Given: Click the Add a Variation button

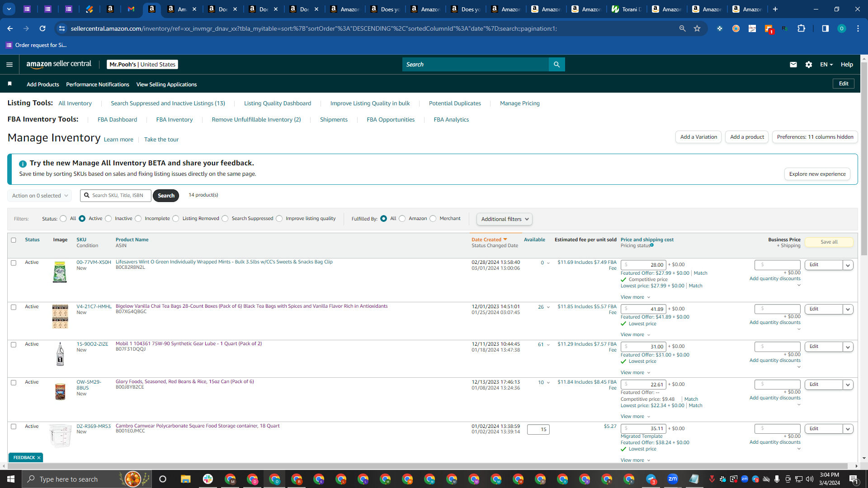Looking at the screenshot, I should coord(698,137).
